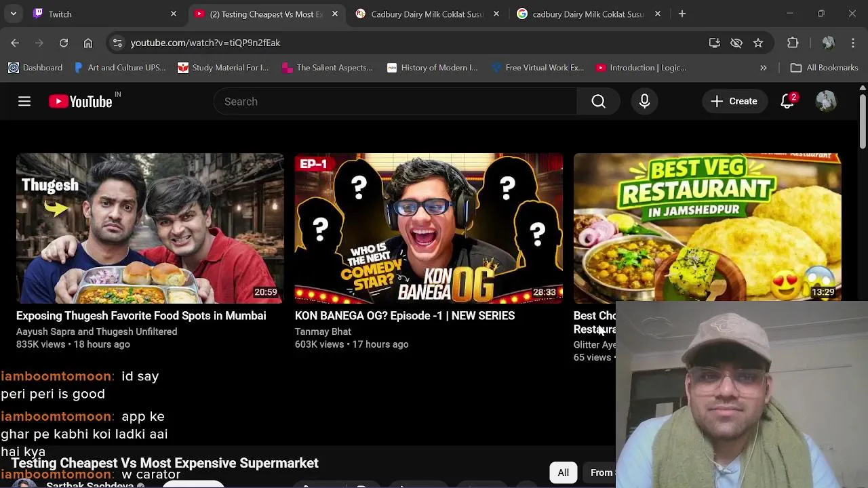
Task: Visit the Tanmay Bhat channel
Action: point(323,331)
